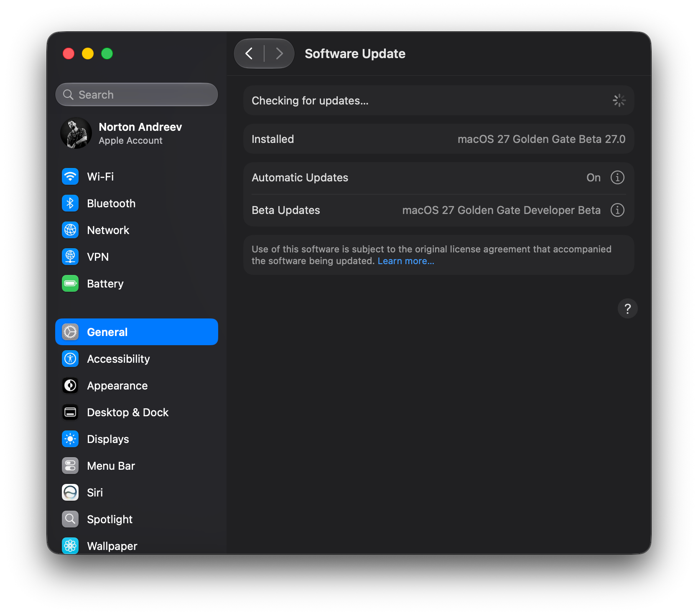
Task: Open Automatic Updates info button
Action: 617,178
